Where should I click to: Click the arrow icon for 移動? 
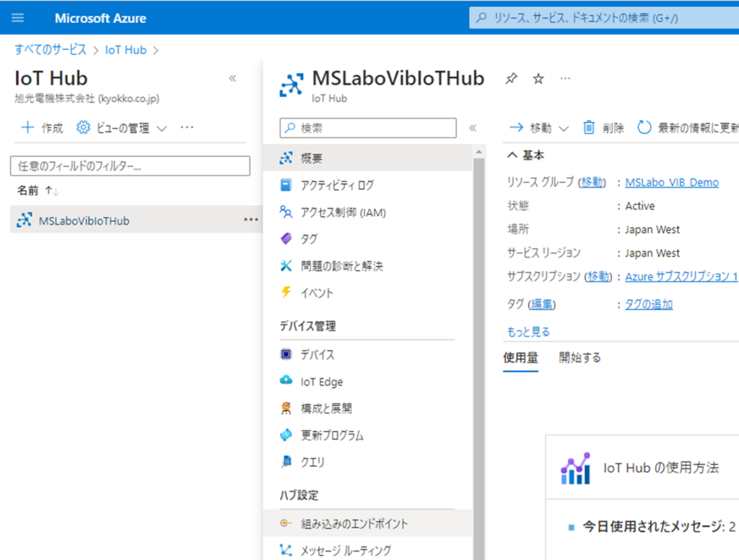(x=517, y=127)
